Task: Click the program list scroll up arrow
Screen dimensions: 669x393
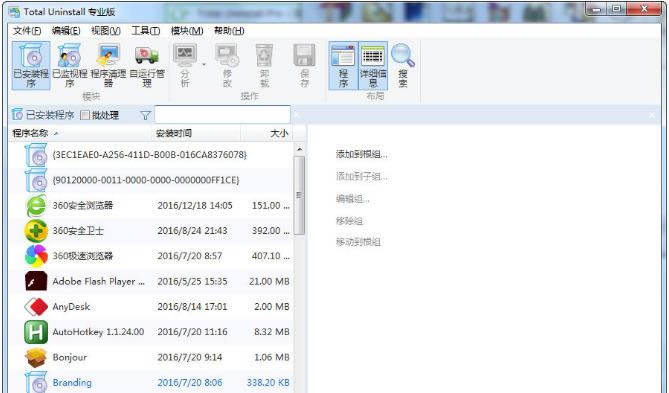Action: [x=299, y=149]
